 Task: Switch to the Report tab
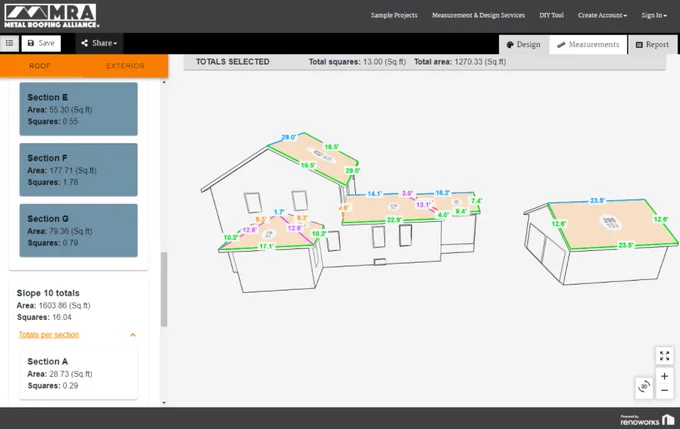pos(652,45)
